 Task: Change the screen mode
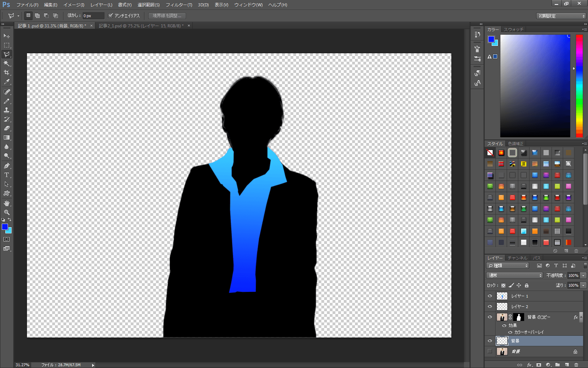click(7, 248)
